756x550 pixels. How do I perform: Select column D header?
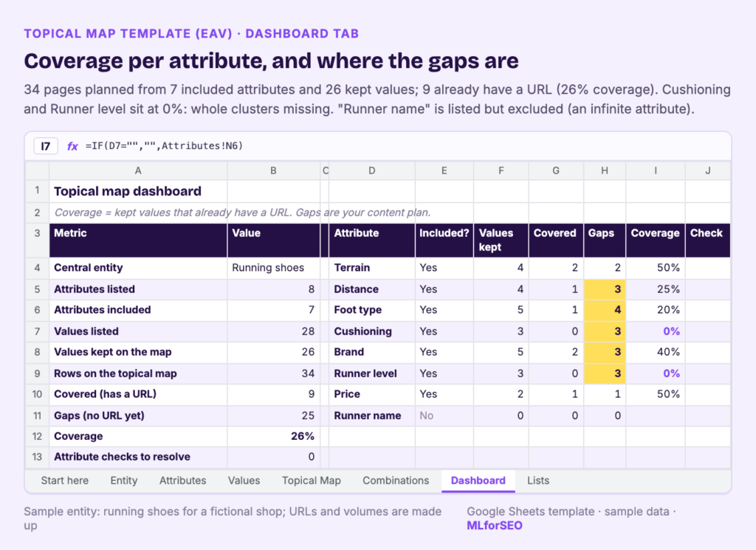pos(372,171)
